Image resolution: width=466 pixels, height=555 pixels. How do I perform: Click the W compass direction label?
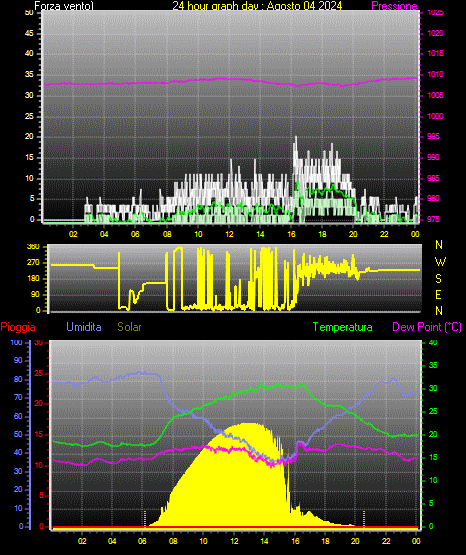coord(440,262)
